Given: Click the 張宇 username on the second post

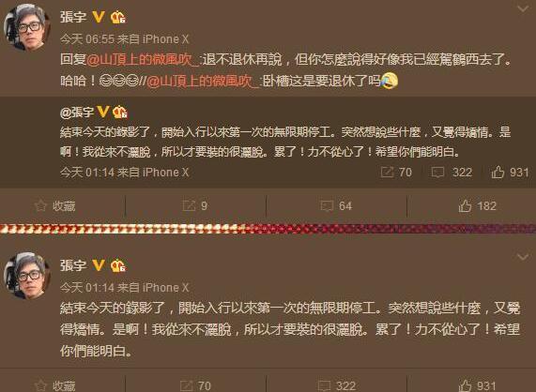Looking at the screenshot, I should pos(73,265).
